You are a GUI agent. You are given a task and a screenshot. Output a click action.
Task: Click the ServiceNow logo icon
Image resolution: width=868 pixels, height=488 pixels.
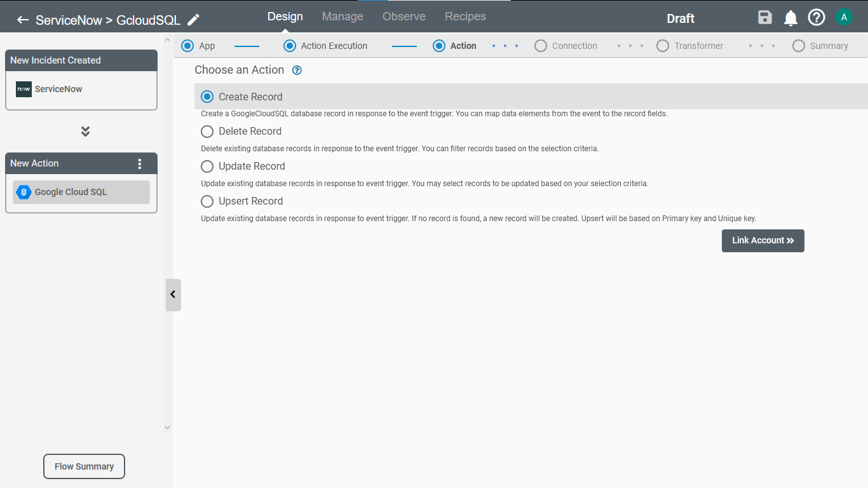pos(24,89)
